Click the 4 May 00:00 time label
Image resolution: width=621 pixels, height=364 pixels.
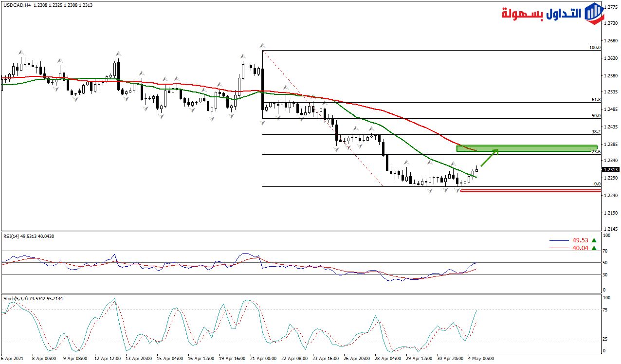tap(481, 358)
